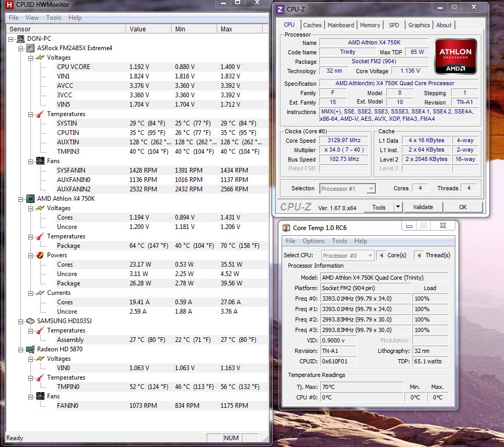Switch to the Caches tab in CPU-Z

coord(312,25)
